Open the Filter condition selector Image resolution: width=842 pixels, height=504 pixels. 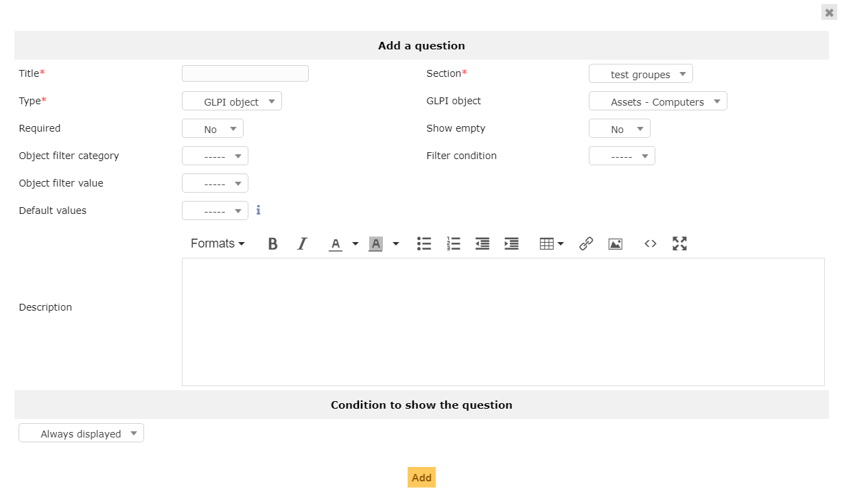pos(622,156)
